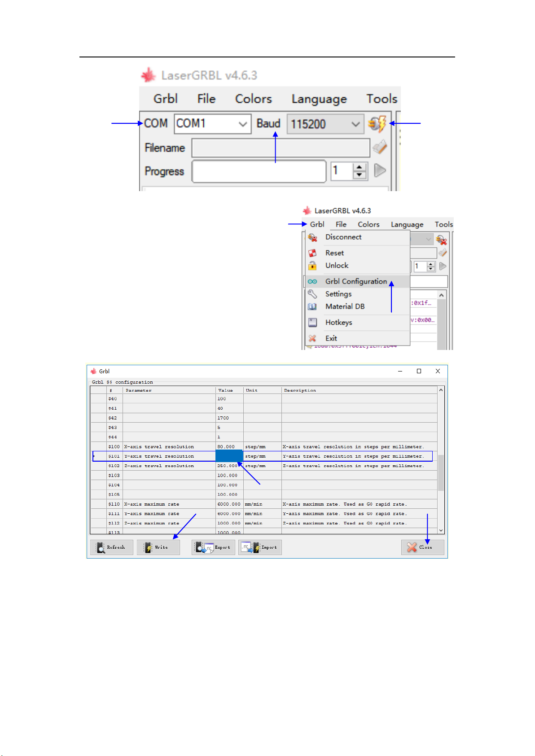535x756 pixels.
Task: Choose Reset from the open Grbl menu
Action: (358, 253)
